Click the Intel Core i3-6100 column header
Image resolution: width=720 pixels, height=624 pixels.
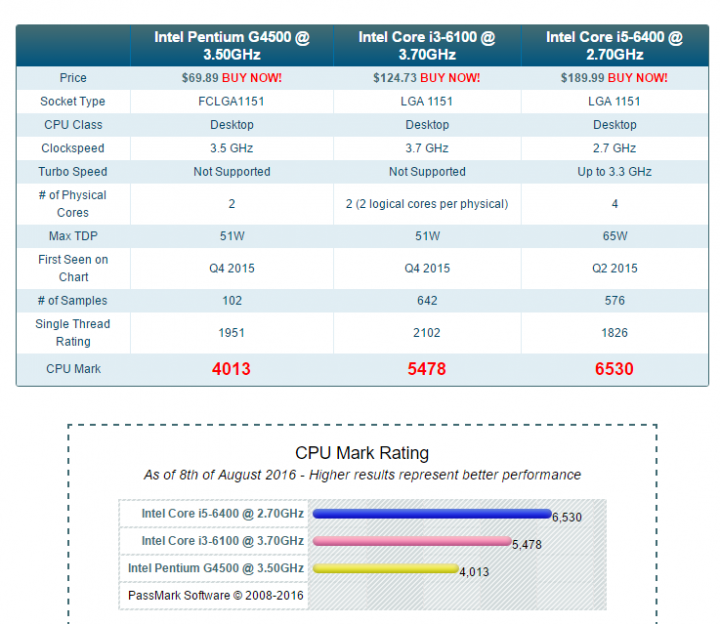click(427, 45)
